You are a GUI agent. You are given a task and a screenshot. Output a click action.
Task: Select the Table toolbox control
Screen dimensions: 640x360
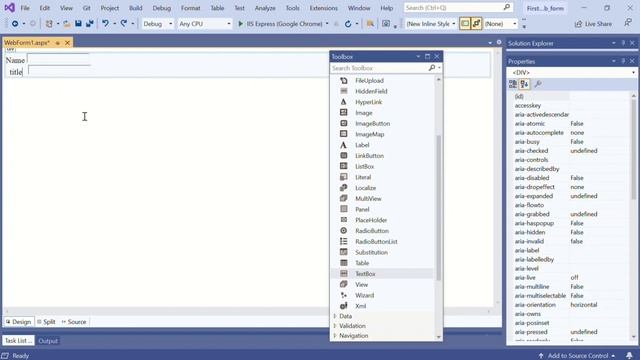362,263
